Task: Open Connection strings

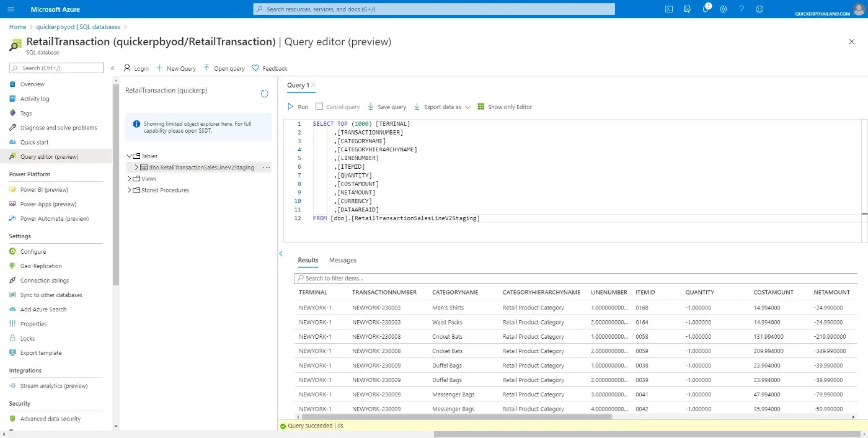Action: pyautogui.click(x=45, y=280)
